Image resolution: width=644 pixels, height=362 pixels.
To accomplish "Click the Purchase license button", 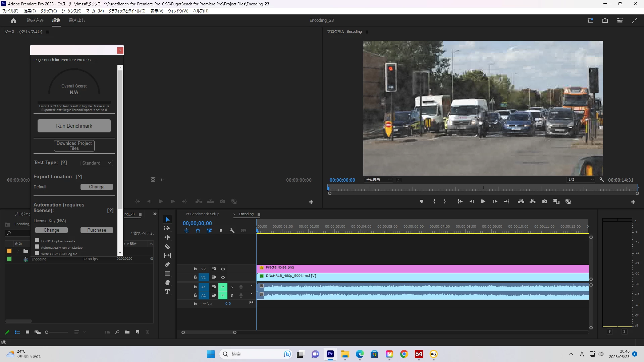I will tap(97, 230).
